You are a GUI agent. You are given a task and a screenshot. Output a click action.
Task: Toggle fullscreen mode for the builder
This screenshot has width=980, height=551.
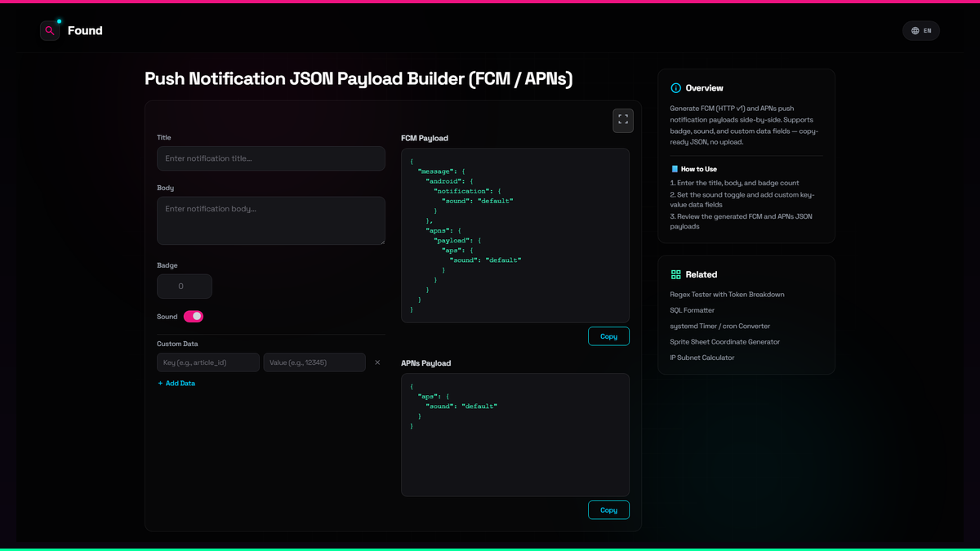(x=623, y=120)
